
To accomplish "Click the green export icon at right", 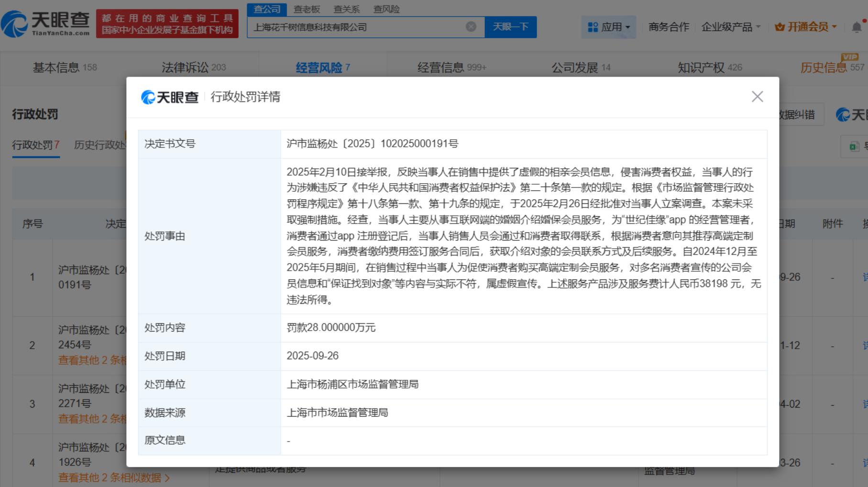I will coord(854,146).
